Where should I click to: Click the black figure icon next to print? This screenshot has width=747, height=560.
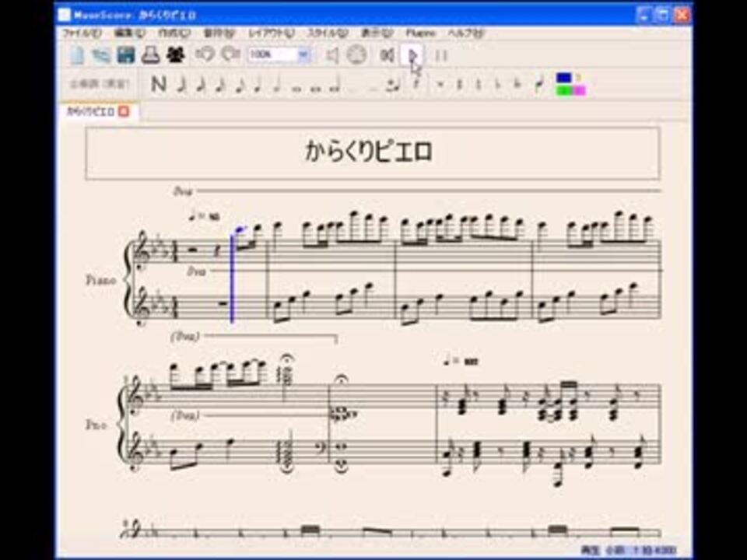176,55
